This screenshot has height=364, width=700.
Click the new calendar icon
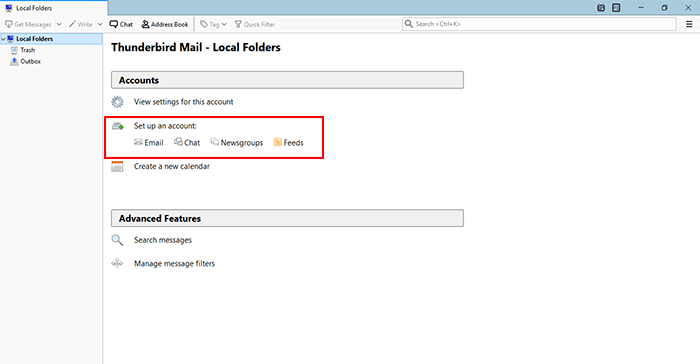click(117, 167)
